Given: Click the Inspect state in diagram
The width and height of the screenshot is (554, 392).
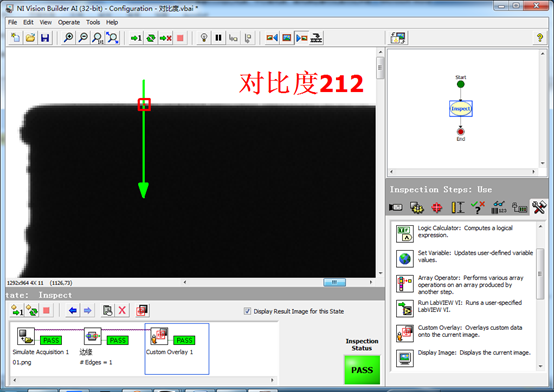Looking at the screenshot, I should (x=461, y=109).
